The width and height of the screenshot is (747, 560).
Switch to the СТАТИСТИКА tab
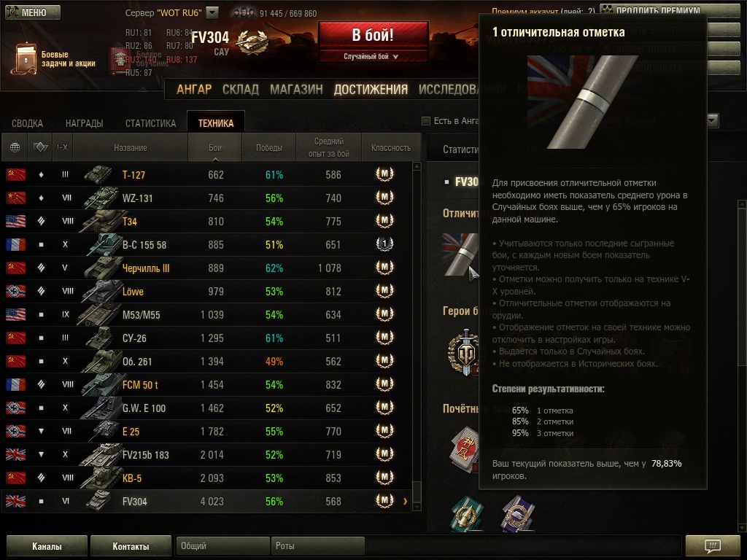[x=150, y=123]
